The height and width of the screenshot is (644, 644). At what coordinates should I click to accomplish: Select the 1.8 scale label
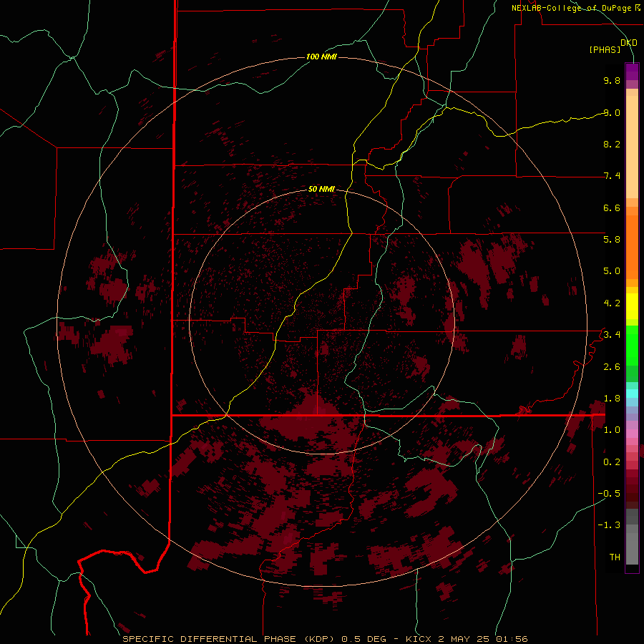[612, 398]
